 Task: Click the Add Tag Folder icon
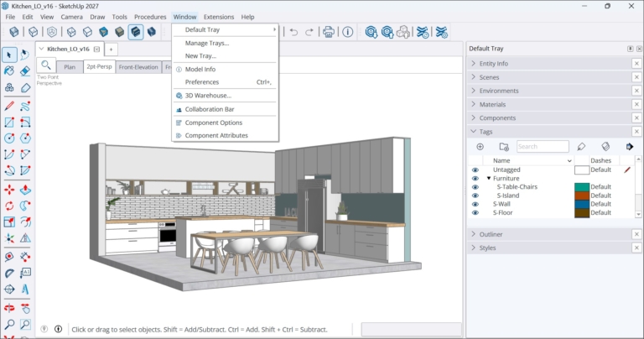[504, 147]
